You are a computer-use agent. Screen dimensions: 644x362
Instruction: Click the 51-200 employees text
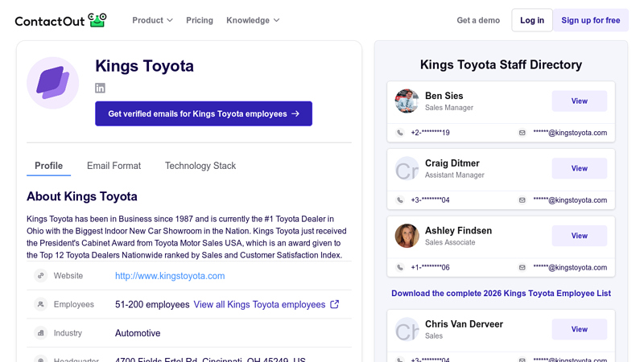(x=152, y=305)
